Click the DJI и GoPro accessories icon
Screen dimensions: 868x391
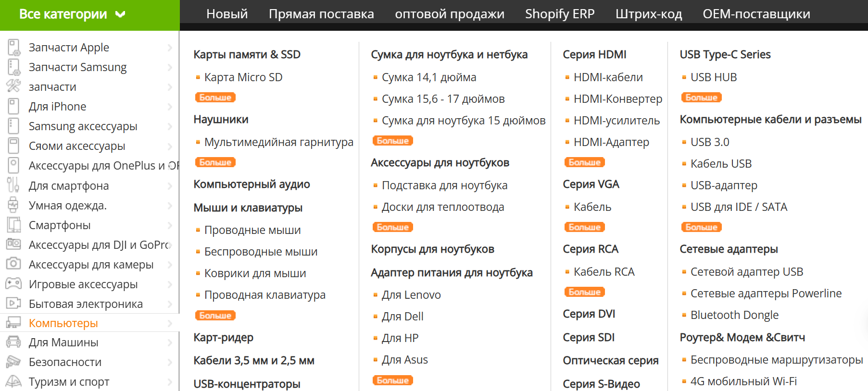[x=13, y=244]
